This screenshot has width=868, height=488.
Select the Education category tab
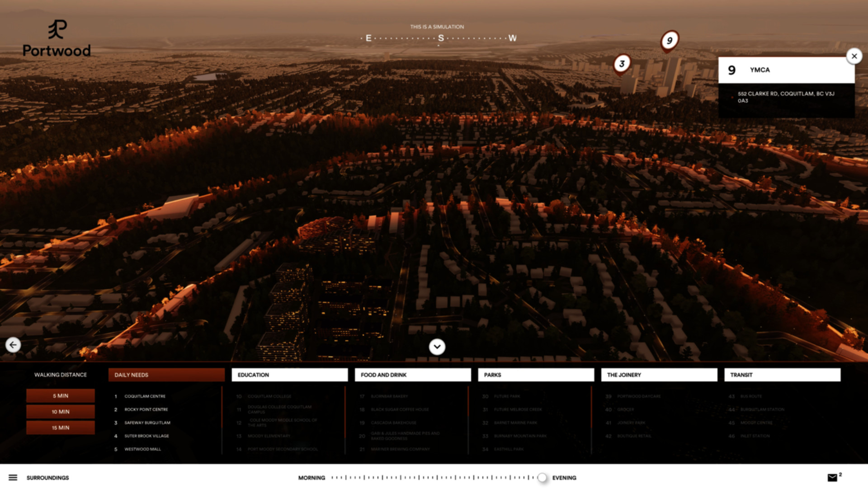289,375
